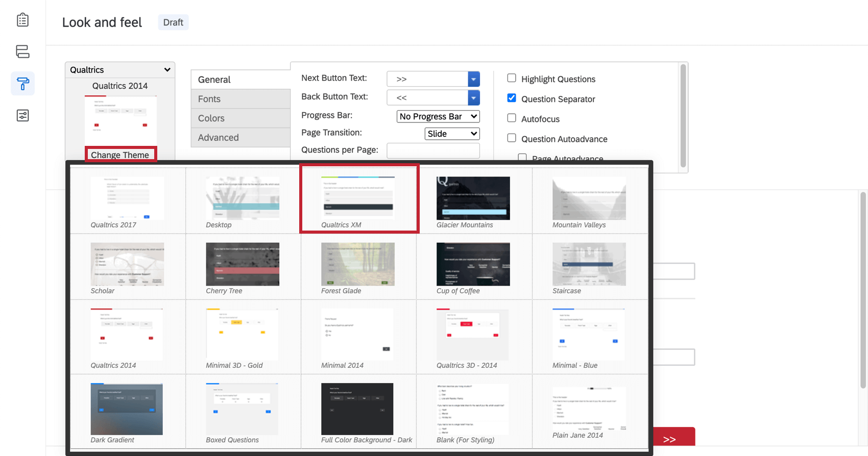Image resolution: width=868 pixels, height=456 pixels.
Task: Click the Change Theme button
Action: click(120, 155)
